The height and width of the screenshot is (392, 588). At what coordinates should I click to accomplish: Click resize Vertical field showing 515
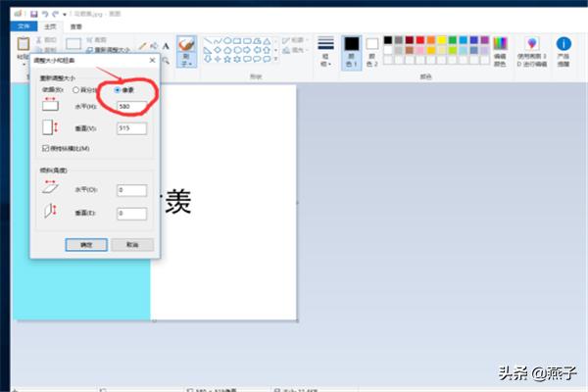point(131,128)
